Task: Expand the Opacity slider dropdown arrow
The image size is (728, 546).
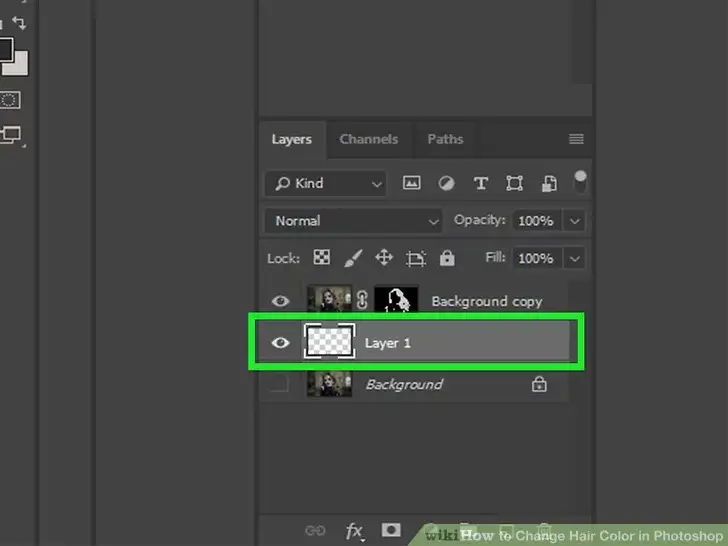Action: [x=574, y=221]
